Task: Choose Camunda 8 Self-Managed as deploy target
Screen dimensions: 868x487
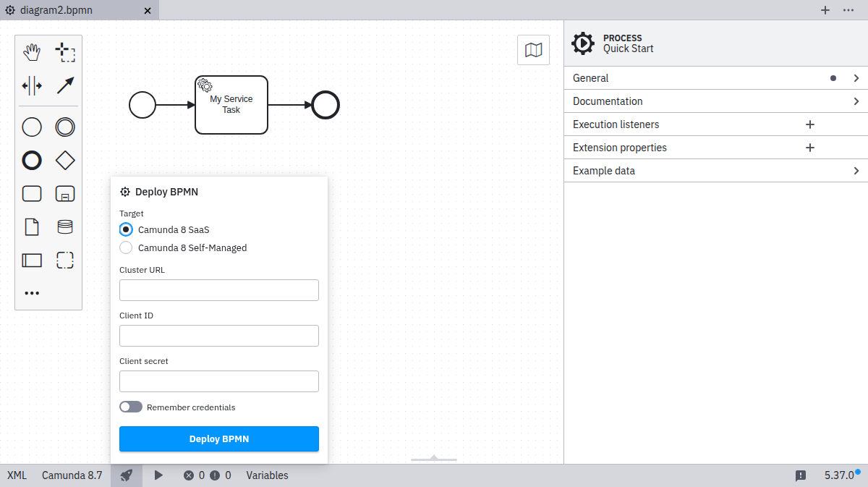Action: [126, 247]
